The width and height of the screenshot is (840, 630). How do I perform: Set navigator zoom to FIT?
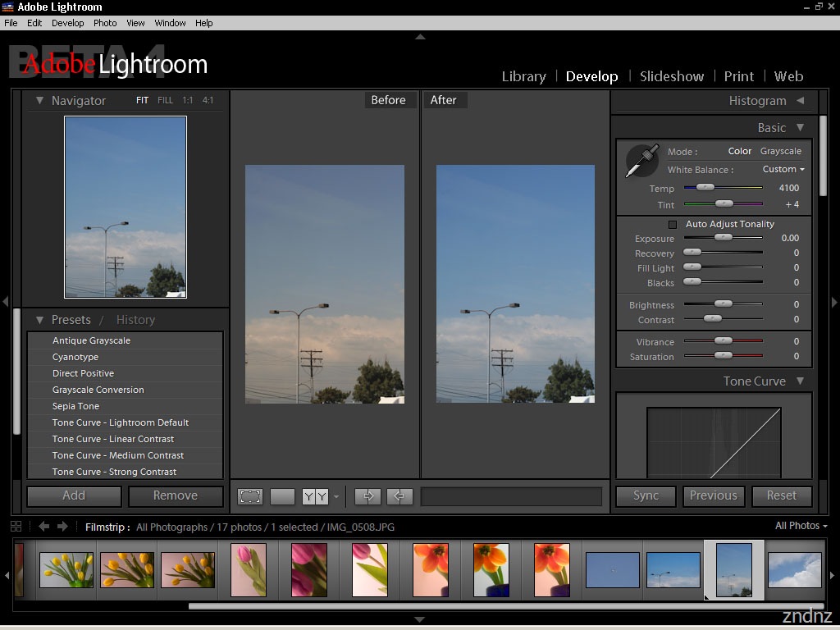coord(142,100)
